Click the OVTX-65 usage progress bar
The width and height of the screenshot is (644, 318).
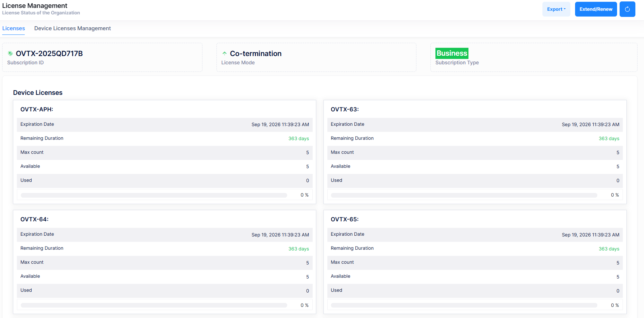pos(464,305)
